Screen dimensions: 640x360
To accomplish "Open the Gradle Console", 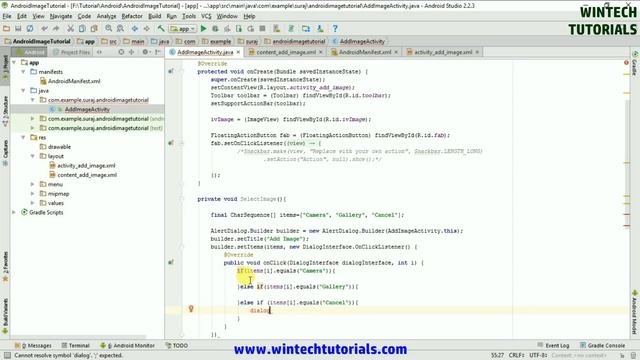I will pyautogui.click(x=602, y=345).
